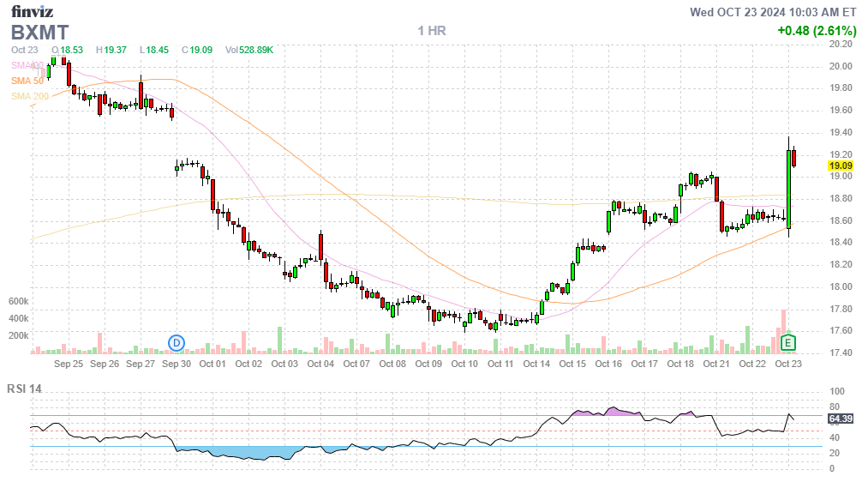The height and width of the screenshot is (482, 868).
Task: Click the current price tag 19.09
Action: point(841,166)
